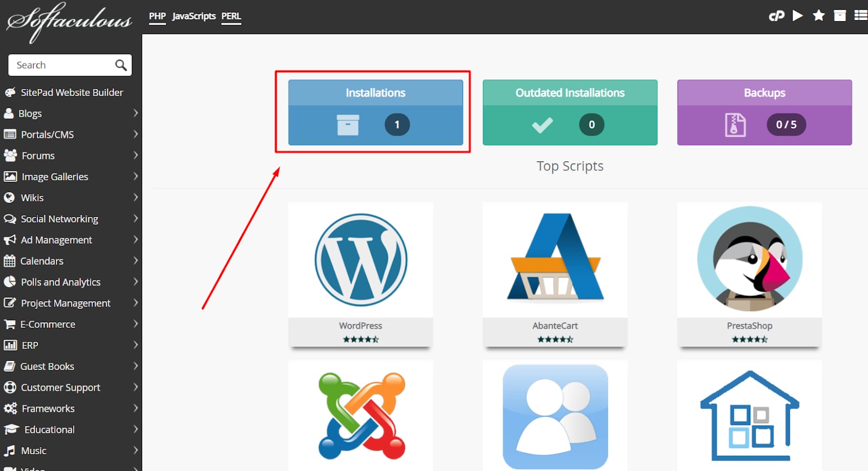Expand the E-Commerce category arrow
Image resolution: width=868 pixels, height=471 pixels.
136,324
